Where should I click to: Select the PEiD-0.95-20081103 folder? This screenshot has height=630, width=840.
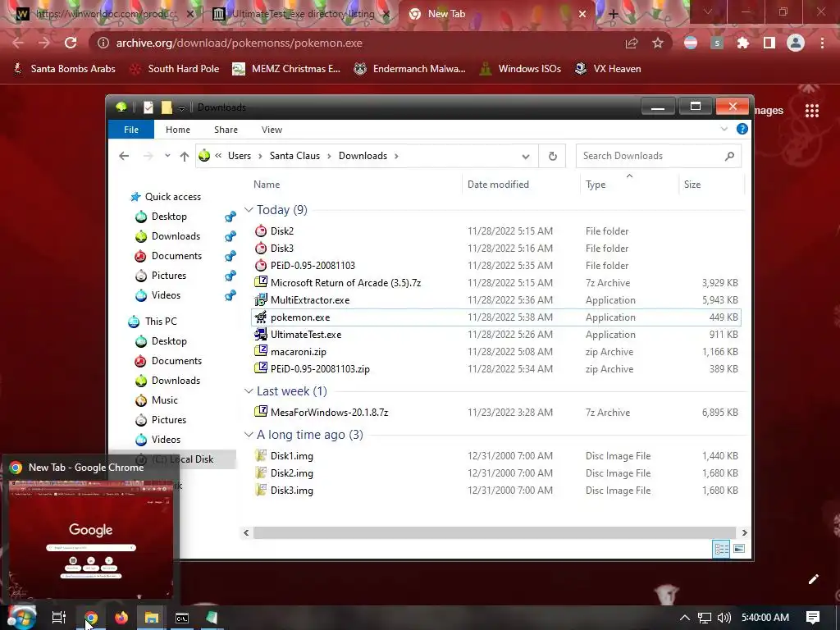click(x=313, y=266)
